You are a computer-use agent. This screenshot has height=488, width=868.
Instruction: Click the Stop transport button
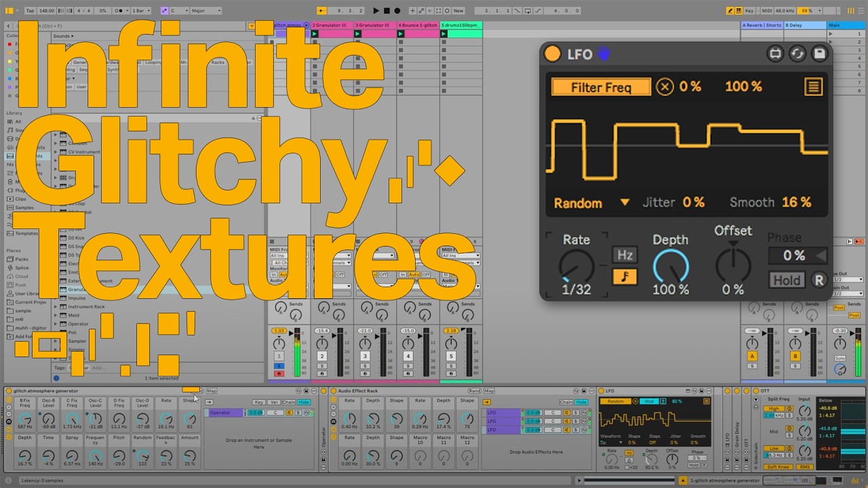coord(387,11)
